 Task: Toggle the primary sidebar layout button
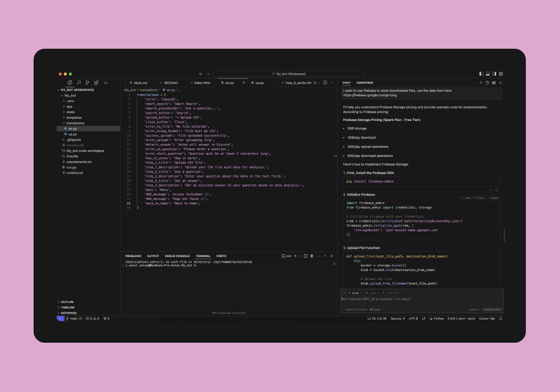[481, 73]
